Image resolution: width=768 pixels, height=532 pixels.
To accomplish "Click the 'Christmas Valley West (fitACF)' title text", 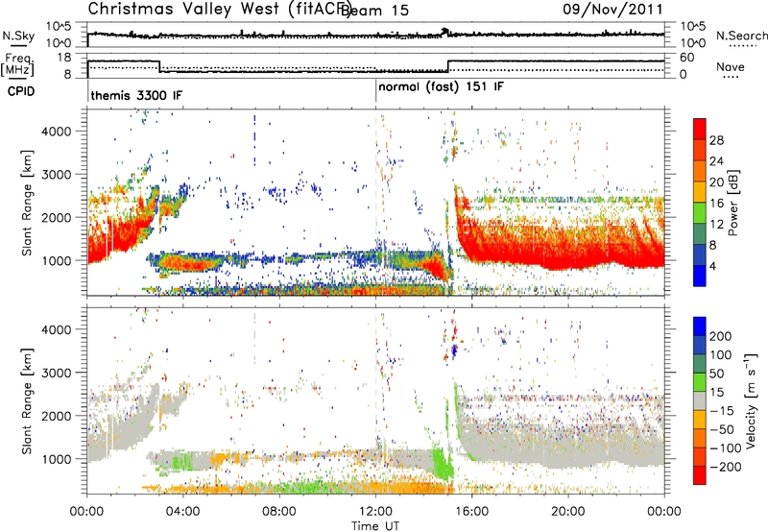I will pos(219,10).
